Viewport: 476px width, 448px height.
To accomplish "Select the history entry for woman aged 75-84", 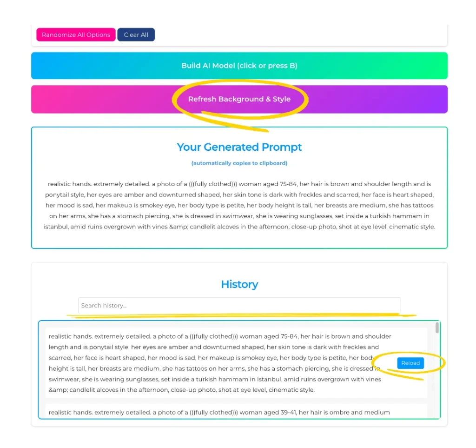I will coord(236,363).
